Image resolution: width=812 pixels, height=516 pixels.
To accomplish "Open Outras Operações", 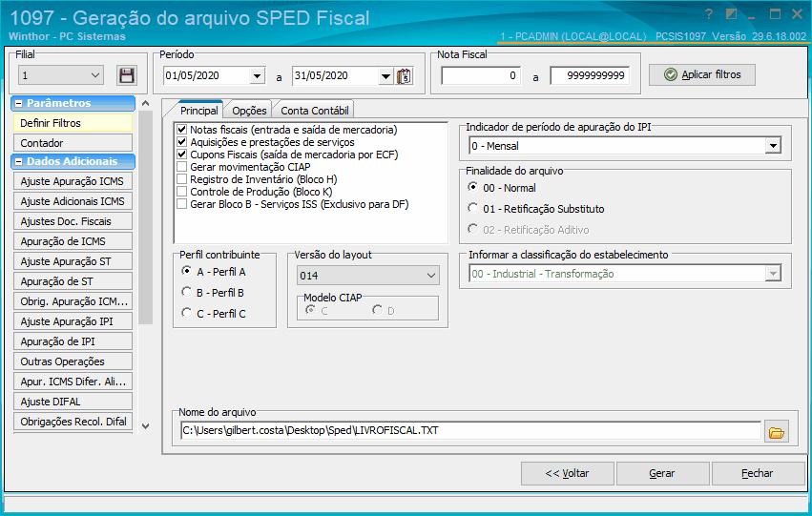I will pyautogui.click(x=73, y=361).
